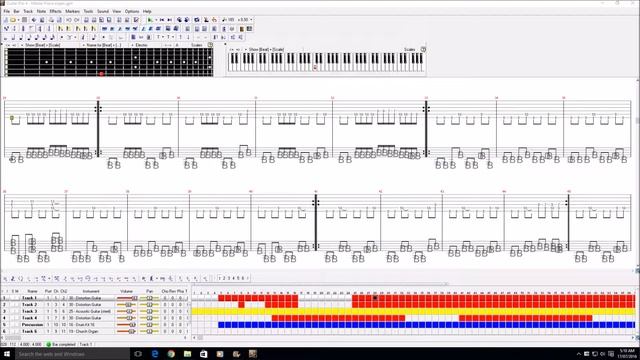Click the tempo note icon beside 185
The height and width of the screenshot is (360, 640).
point(224,20)
